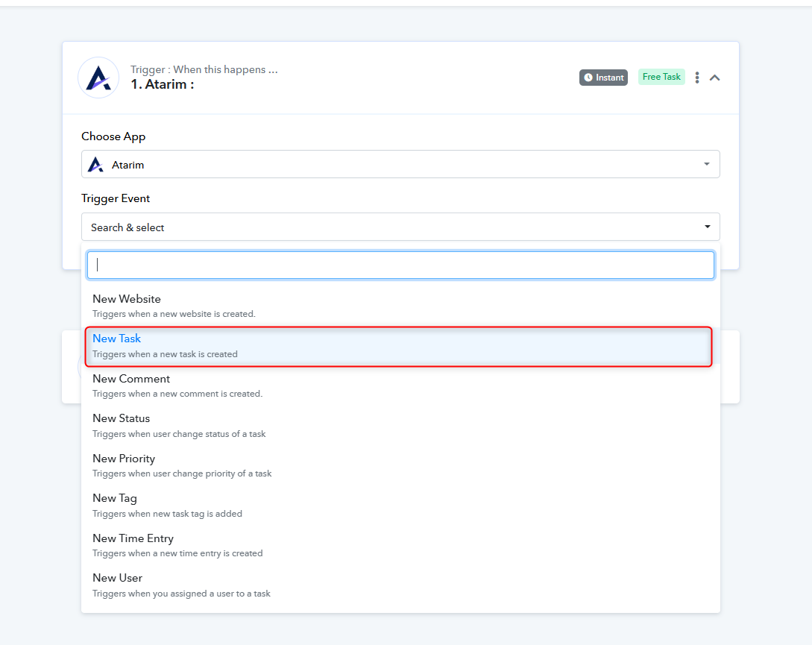Collapse the Atarim trigger step with the chevron

tap(714, 78)
